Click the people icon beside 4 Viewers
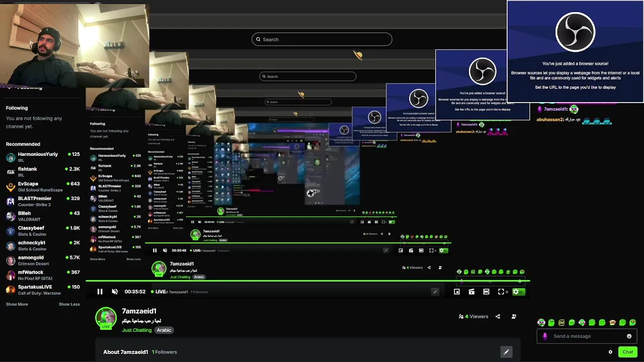644x362 pixels. pyautogui.click(x=461, y=317)
